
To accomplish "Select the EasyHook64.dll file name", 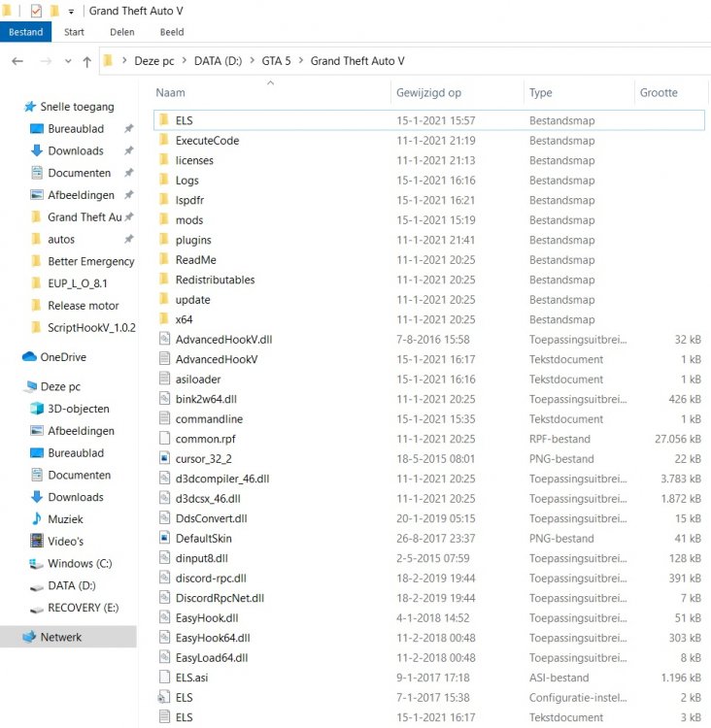I will pyautogui.click(x=213, y=638).
